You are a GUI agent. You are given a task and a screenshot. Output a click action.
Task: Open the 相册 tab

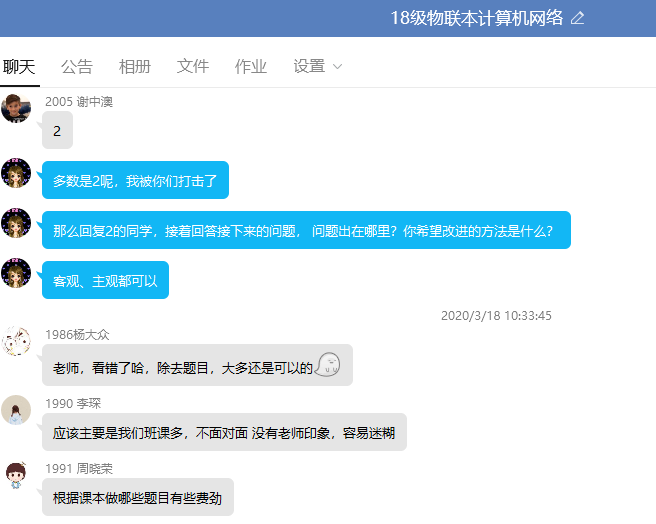(135, 67)
